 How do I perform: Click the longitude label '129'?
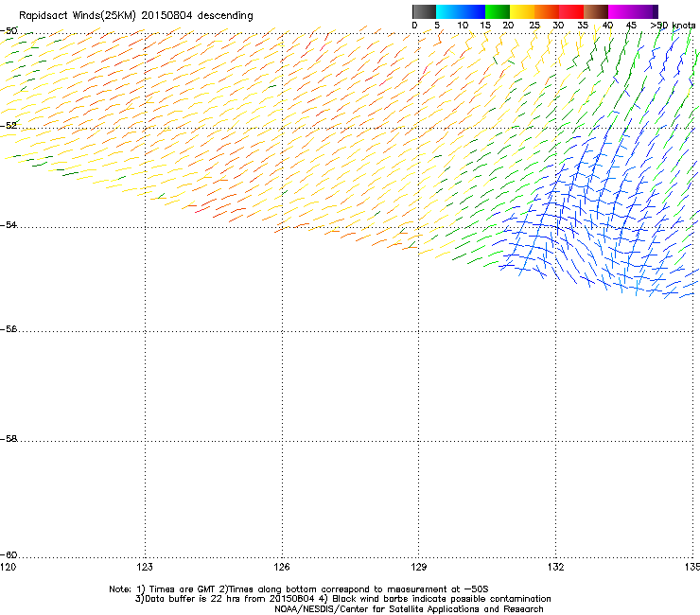click(x=419, y=567)
